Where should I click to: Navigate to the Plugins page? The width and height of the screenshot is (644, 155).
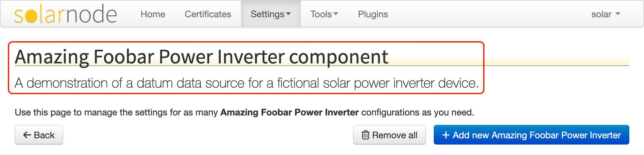pyautogui.click(x=373, y=14)
